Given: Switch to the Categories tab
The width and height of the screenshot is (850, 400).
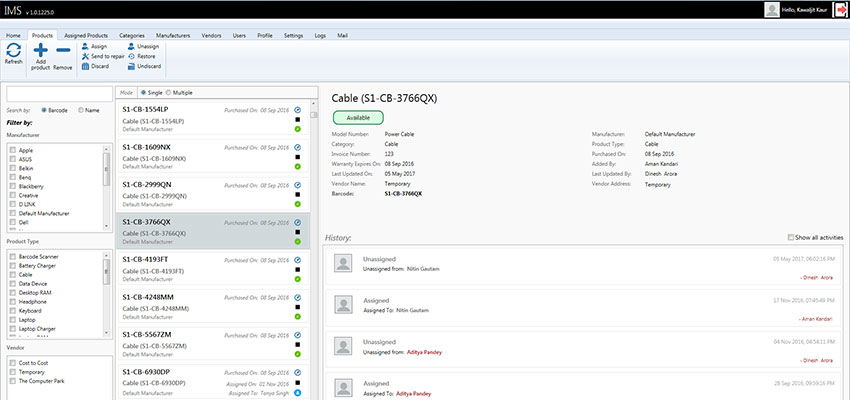Looking at the screenshot, I should click(132, 36).
